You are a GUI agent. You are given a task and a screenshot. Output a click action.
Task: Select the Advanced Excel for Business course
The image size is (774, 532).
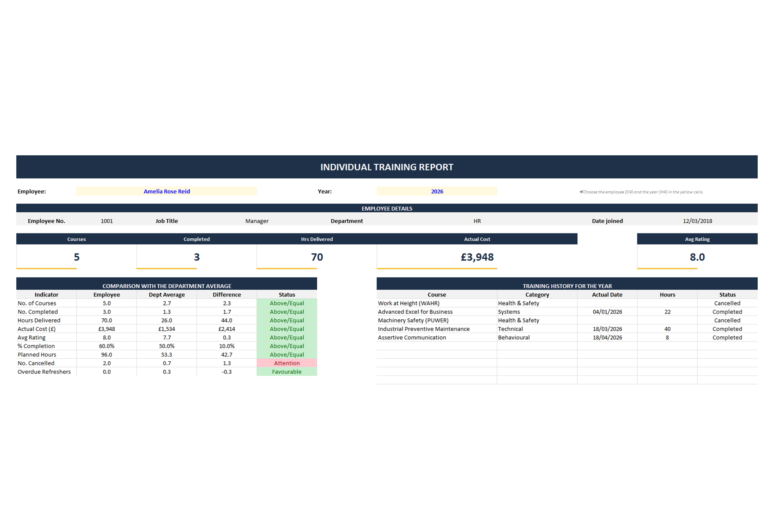click(415, 312)
